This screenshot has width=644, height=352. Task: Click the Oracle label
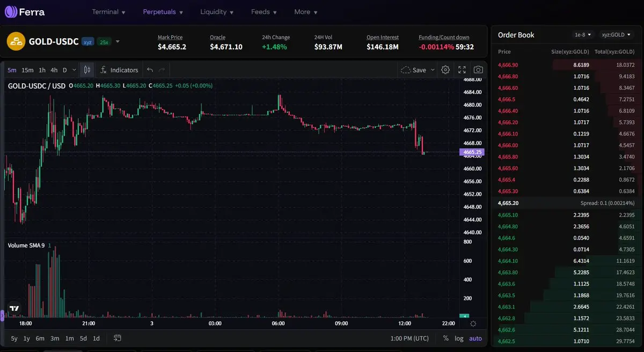[x=218, y=38]
